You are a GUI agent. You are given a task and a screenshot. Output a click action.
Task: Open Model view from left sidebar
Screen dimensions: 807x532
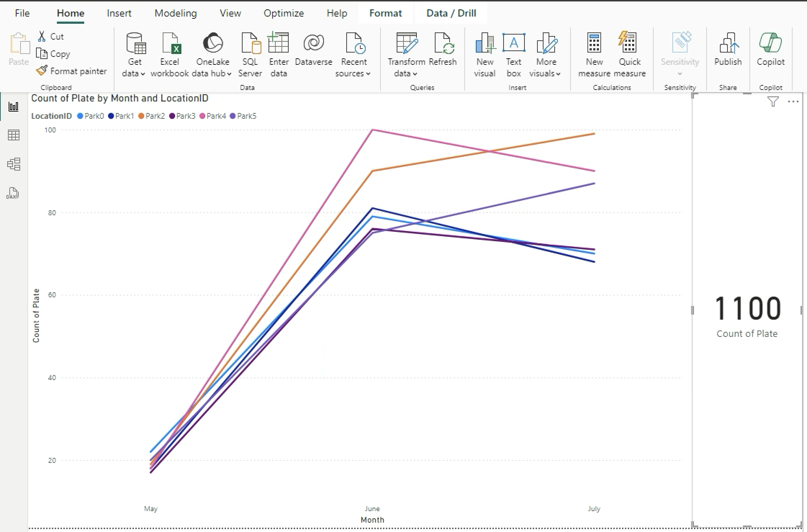click(x=14, y=164)
